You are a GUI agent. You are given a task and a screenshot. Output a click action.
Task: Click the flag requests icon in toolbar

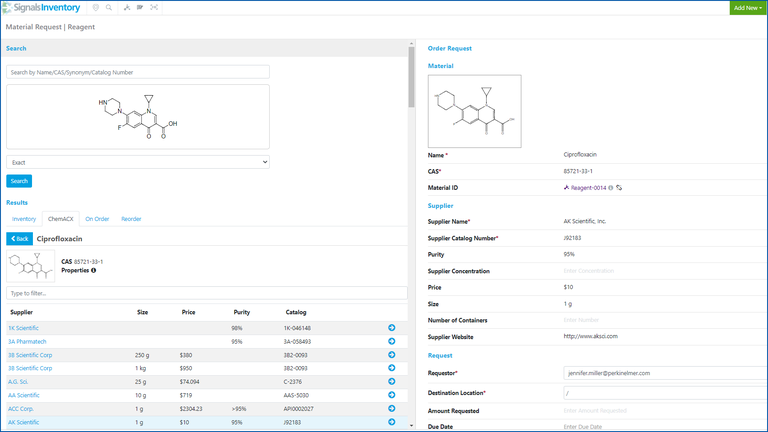click(140, 8)
